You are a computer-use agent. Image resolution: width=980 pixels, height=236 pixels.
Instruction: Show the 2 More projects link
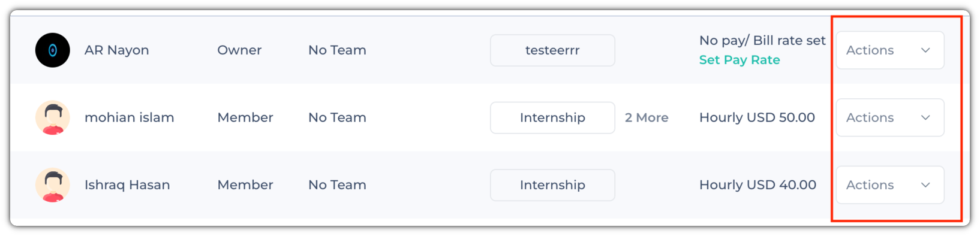point(647,117)
